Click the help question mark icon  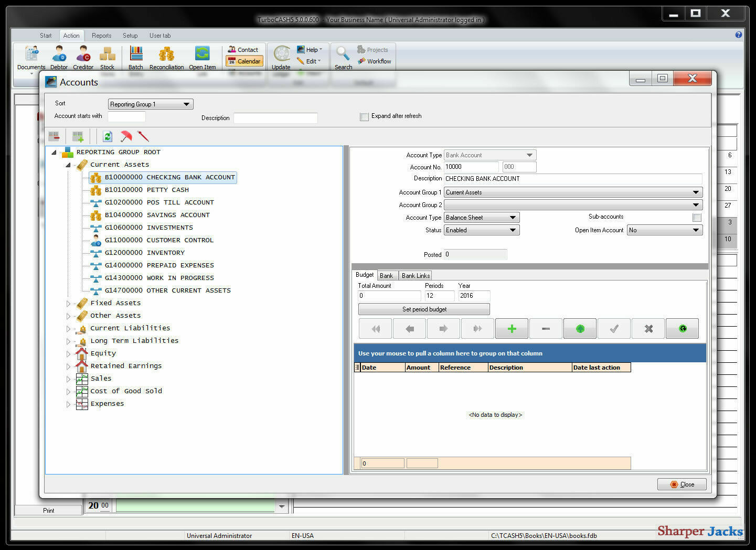point(739,35)
